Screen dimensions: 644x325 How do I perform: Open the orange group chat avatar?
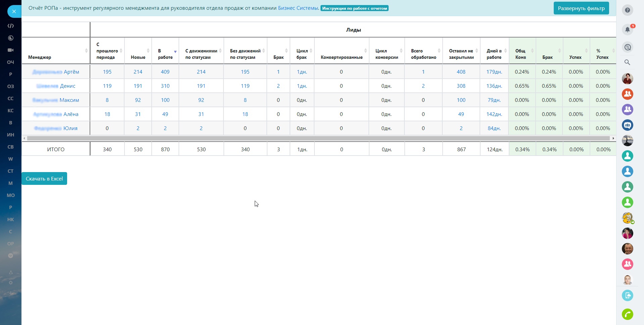627,94
